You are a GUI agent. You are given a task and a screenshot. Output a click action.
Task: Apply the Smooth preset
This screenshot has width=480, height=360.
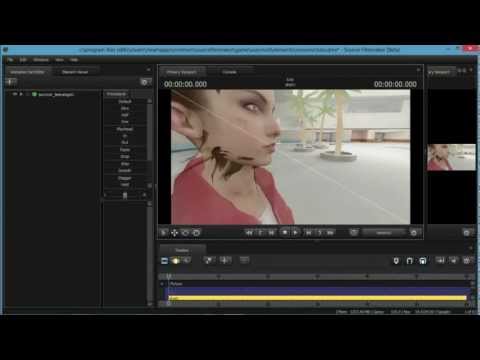[125, 171]
